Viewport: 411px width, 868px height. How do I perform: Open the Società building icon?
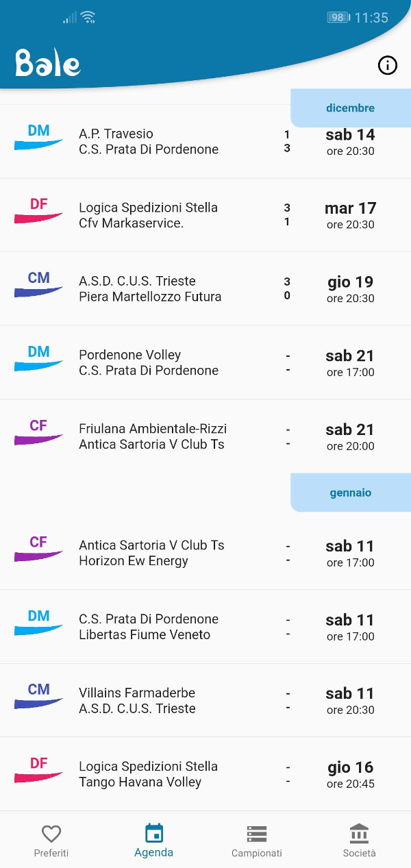[360, 834]
